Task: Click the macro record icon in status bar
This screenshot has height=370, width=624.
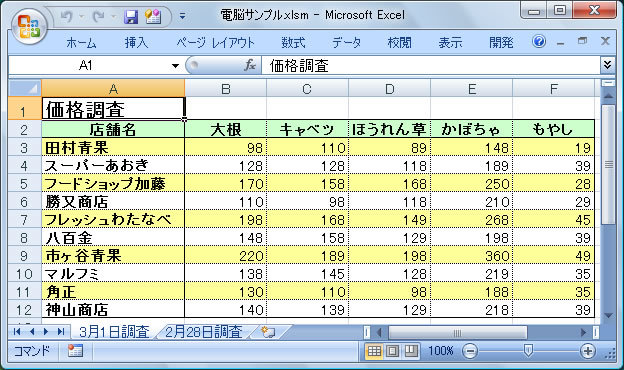Action: pyautogui.click(x=75, y=351)
